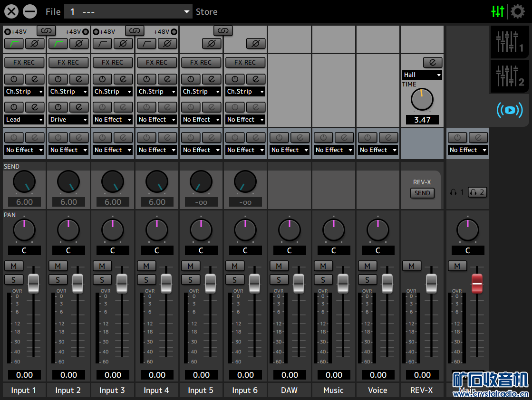Invert phase on Input 2
The height and width of the screenshot is (400, 532).
click(79, 44)
